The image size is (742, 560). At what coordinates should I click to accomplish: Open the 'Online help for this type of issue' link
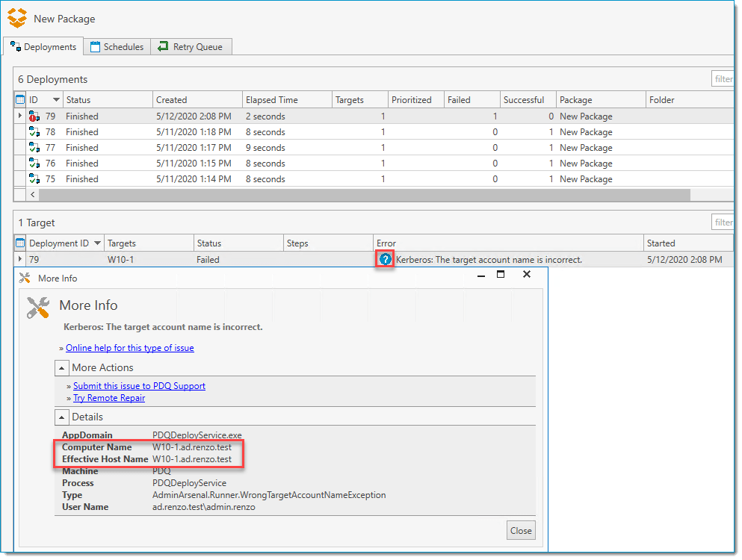click(x=129, y=347)
